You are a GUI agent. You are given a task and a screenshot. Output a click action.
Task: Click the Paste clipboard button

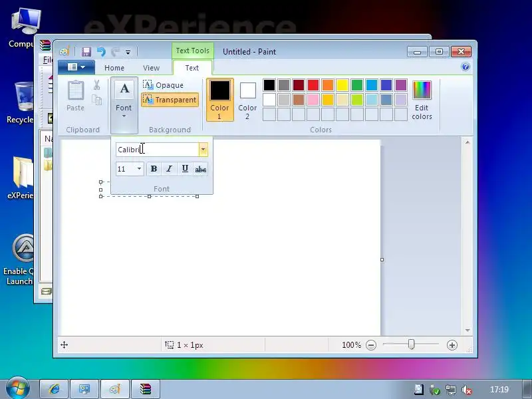pyautogui.click(x=75, y=96)
